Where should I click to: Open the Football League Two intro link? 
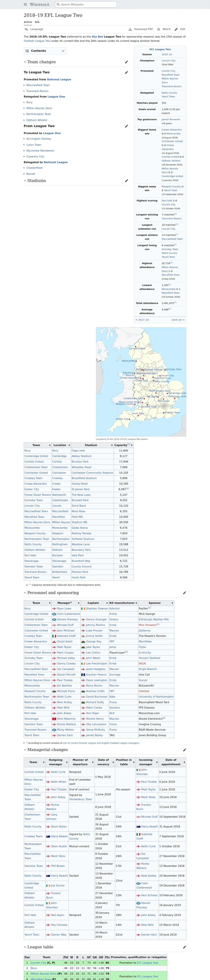tap(37, 41)
